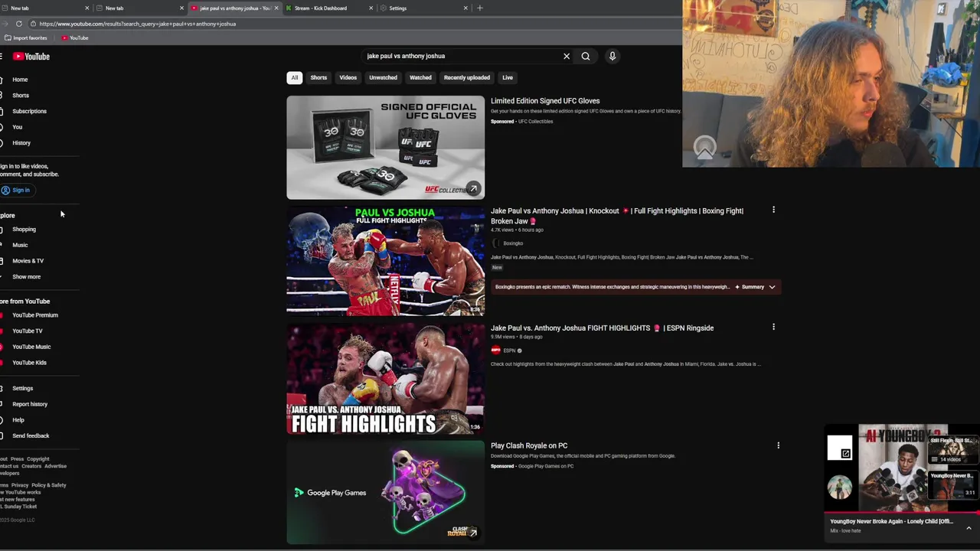Open Google Play Games ad thumbnail

(x=386, y=493)
